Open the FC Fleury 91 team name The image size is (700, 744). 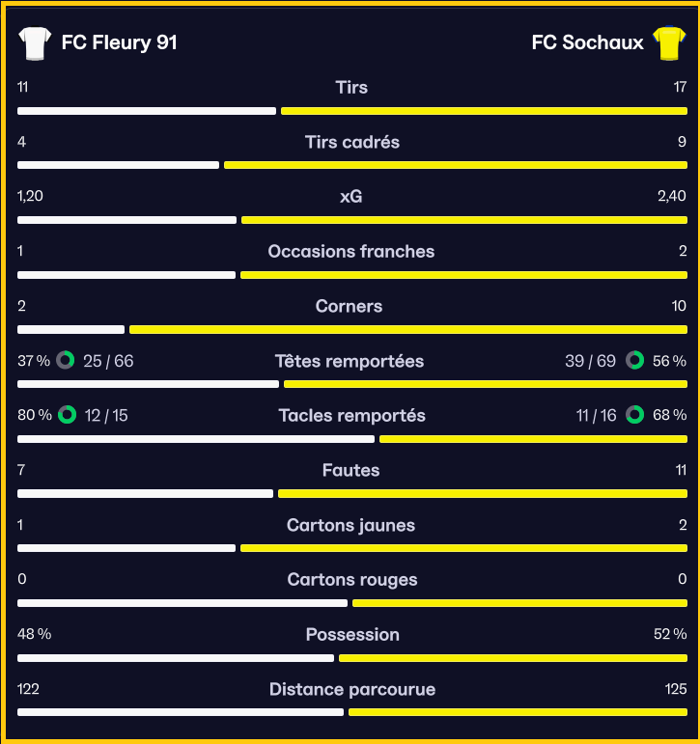coord(119,42)
